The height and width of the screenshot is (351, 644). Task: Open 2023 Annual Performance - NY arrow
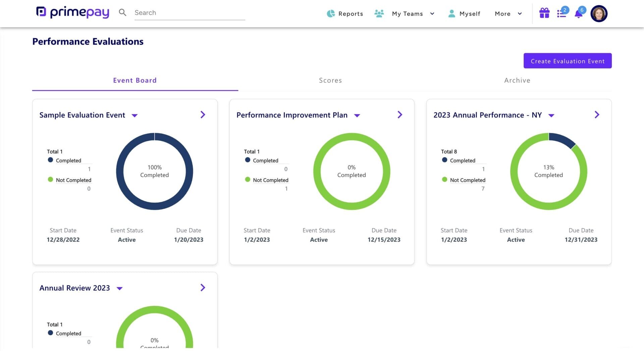[x=597, y=115]
